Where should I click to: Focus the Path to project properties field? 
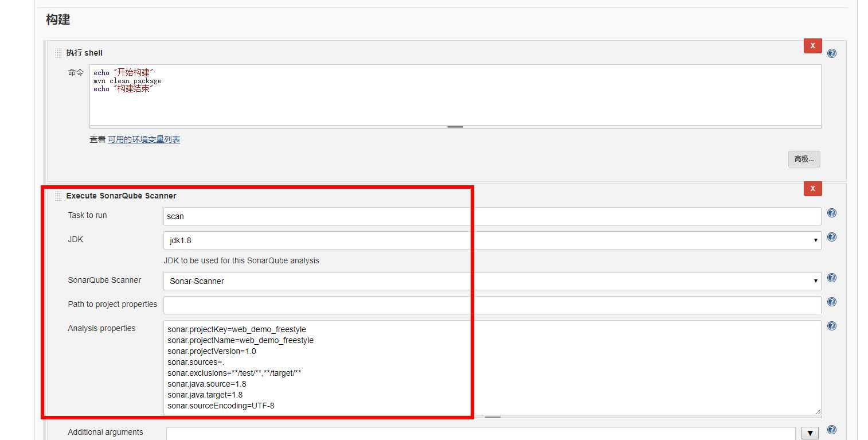click(x=492, y=305)
